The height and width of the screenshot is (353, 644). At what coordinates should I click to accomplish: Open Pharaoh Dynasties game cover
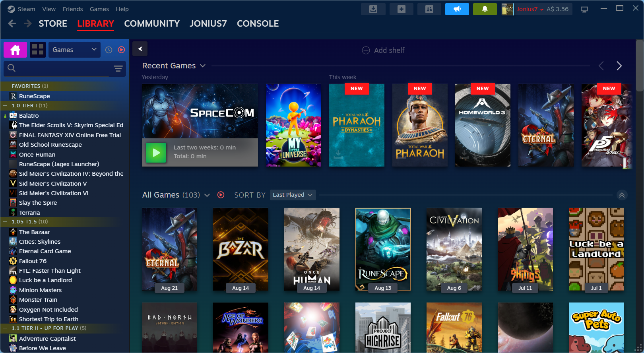[x=357, y=125]
